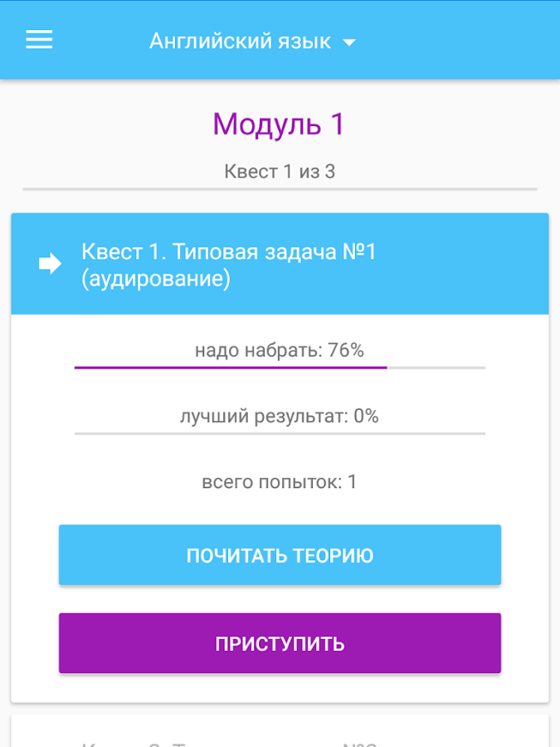The width and height of the screenshot is (560, 747).
Task: Click the лучший результат 0% progress bar
Action: point(280,433)
